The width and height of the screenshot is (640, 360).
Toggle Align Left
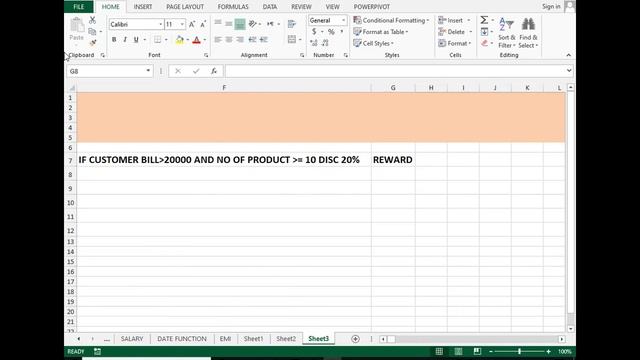pos(218,40)
